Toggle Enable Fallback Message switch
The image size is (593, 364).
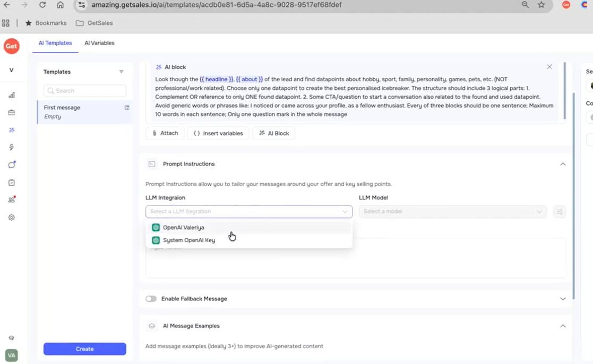click(x=151, y=299)
